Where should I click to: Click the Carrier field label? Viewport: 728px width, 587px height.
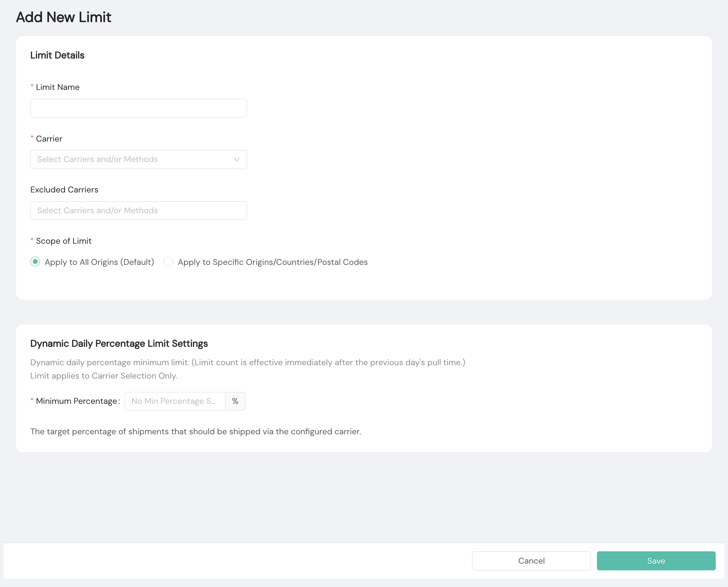point(49,139)
